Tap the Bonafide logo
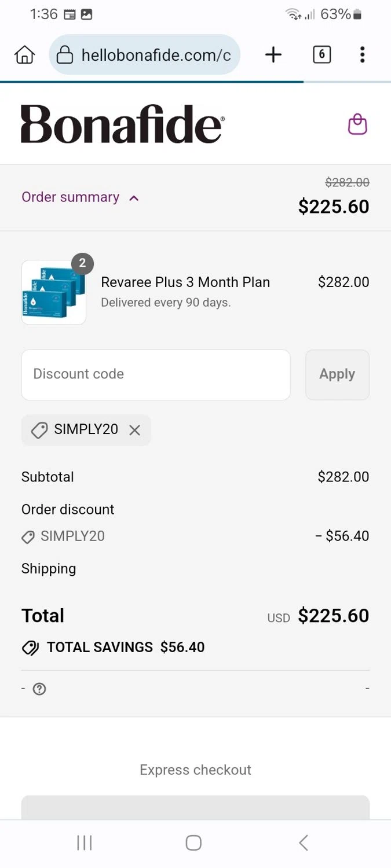The height and width of the screenshot is (868, 391). click(122, 124)
